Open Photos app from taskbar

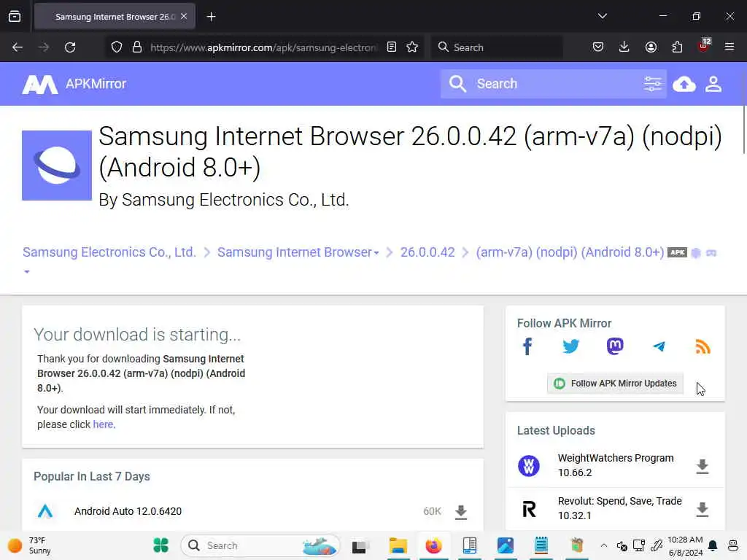point(505,545)
